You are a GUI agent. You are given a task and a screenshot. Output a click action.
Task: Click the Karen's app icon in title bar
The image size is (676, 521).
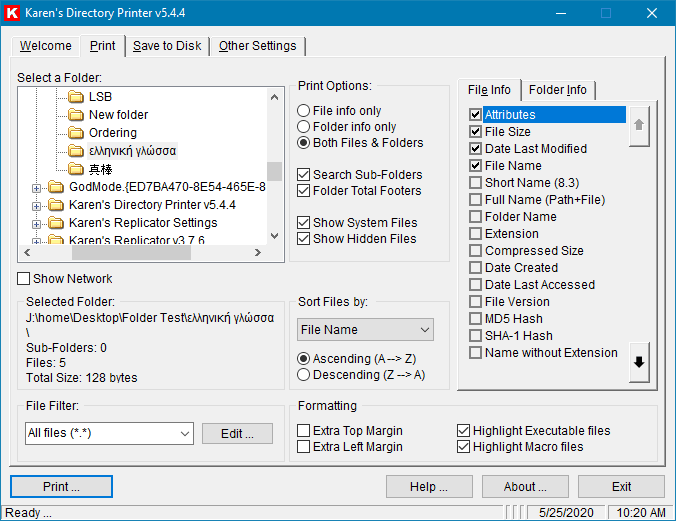[x=13, y=13]
